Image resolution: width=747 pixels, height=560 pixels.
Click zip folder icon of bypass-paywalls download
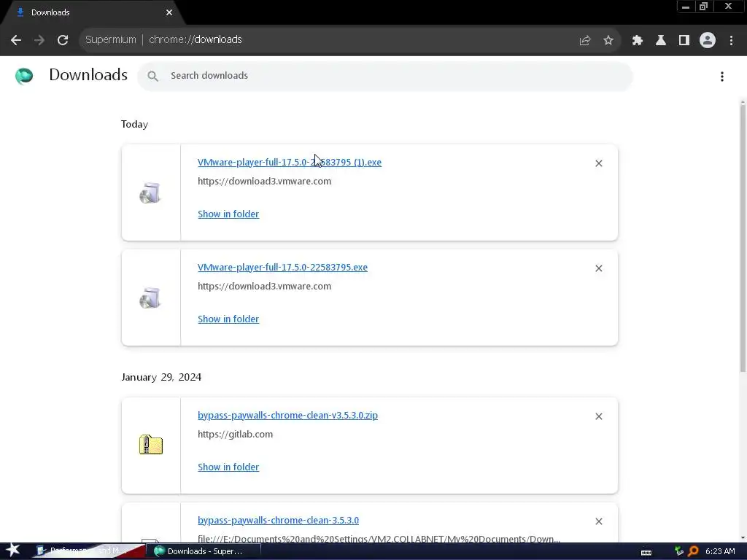(x=150, y=445)
